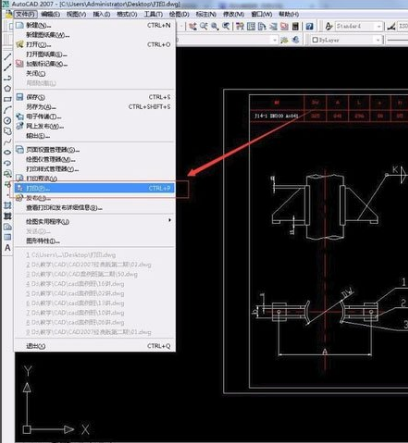Open the 编辑 (Edit) menu
Image resolution: width=408 pixels, height=443 pixels.
tap(50, 14)
